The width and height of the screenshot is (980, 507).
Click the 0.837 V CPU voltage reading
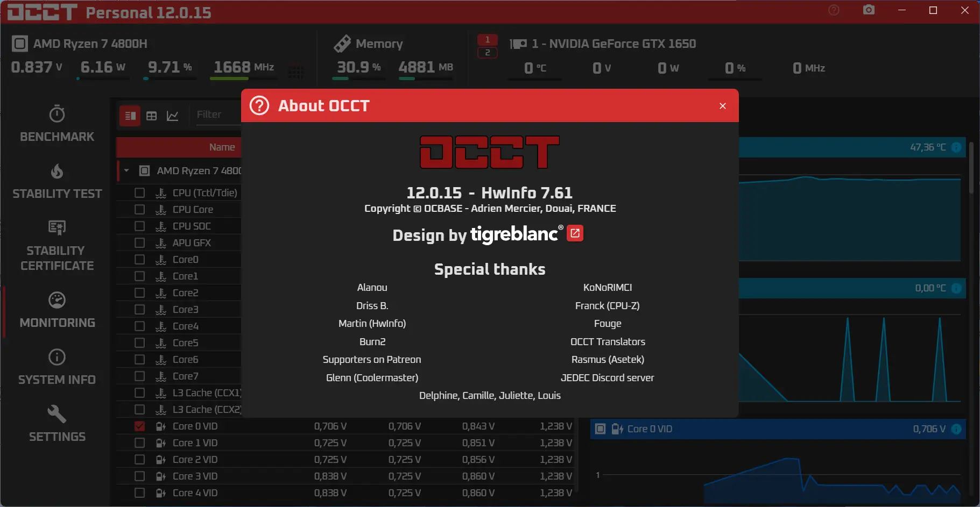click(x=37, y=67)
